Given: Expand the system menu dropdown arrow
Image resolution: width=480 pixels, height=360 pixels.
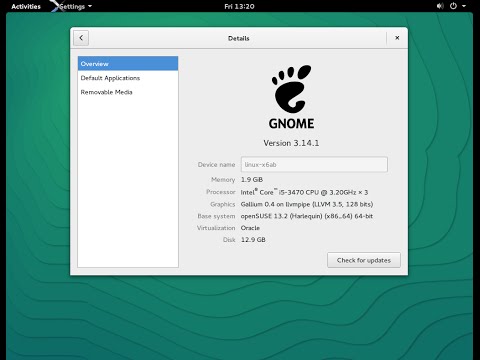Looking at the screenshot, I should 464,6.
